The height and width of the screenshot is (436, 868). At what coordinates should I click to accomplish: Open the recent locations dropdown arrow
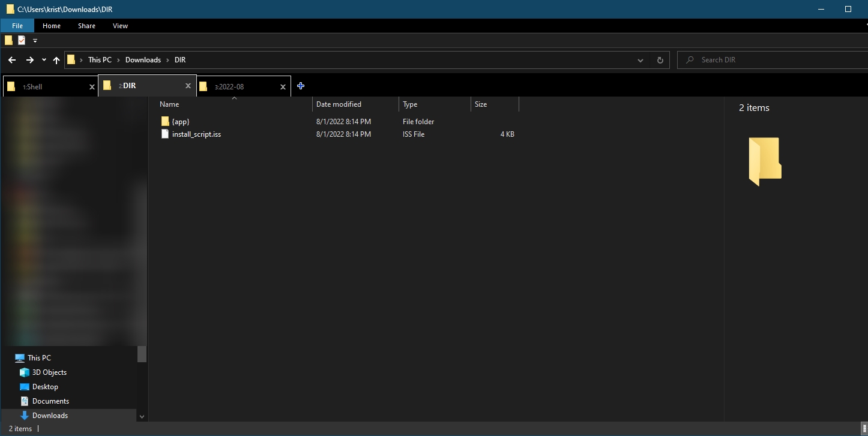click(x=44, y=60)
